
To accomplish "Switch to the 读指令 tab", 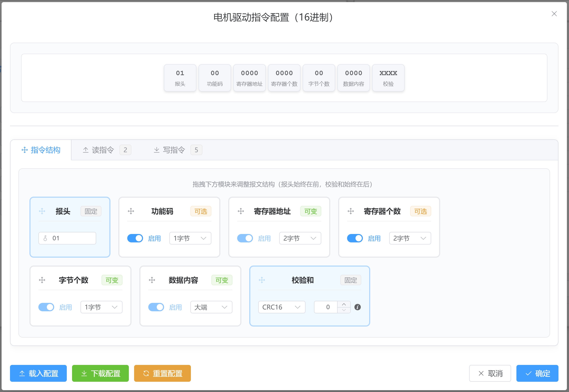I will (103, 150).
